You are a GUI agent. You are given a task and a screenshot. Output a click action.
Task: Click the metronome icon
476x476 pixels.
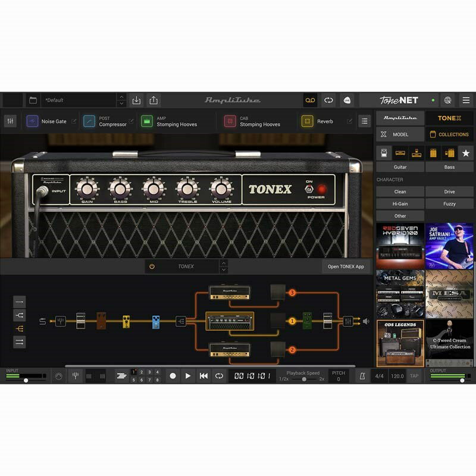point(361,375)
